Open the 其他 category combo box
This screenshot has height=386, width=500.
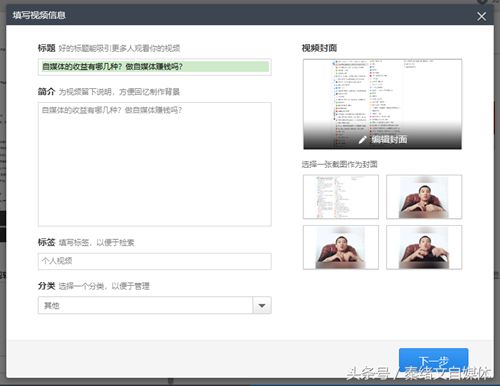[x=155, y=305]
